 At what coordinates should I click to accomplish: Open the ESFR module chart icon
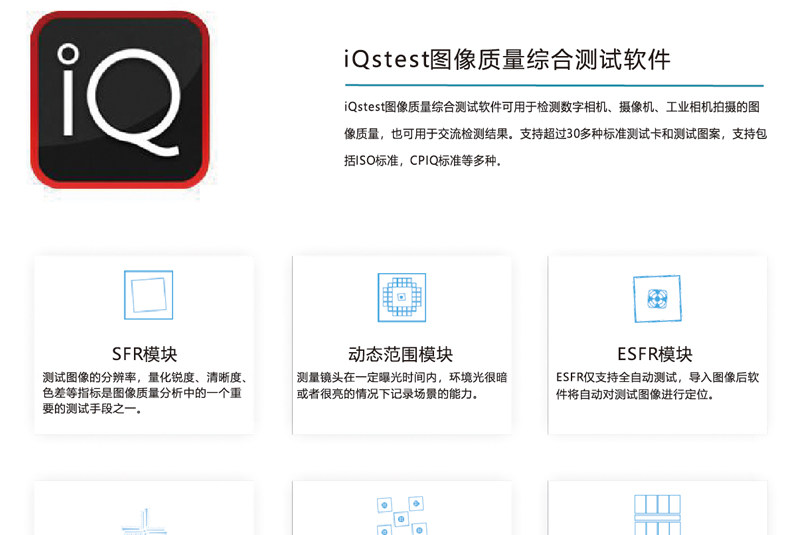pyautogui.click(x=657, y=299)
